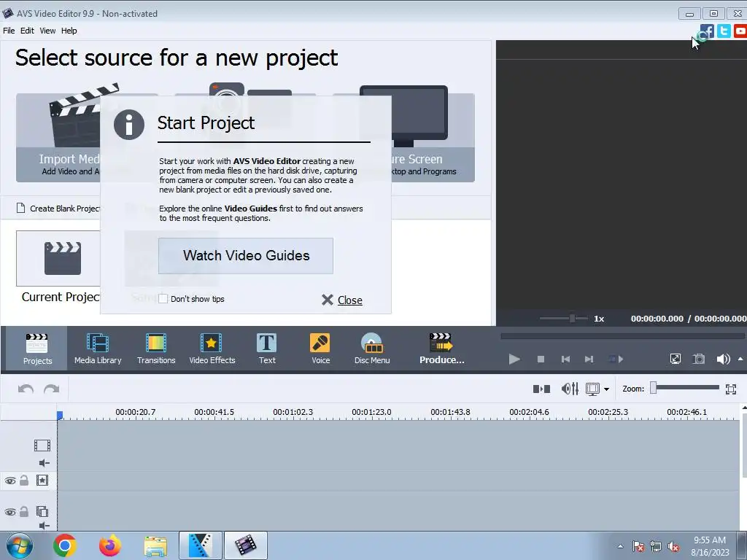Click the preview seek progress bar
747x560 pixels.
point(623,336)
